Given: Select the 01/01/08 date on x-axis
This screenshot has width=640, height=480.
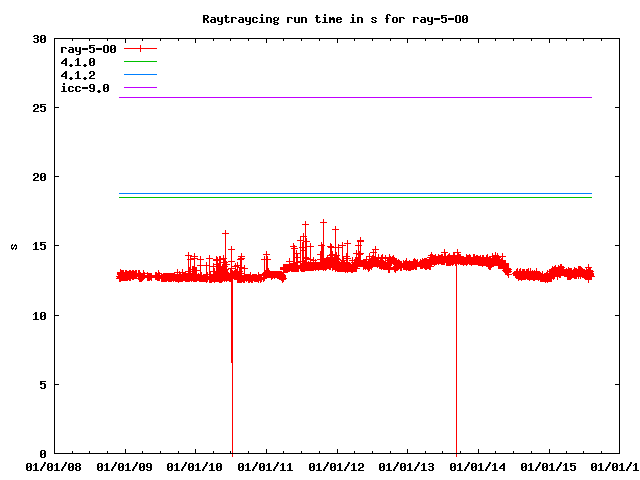Looking at the screenshot, I should point(54,466).
